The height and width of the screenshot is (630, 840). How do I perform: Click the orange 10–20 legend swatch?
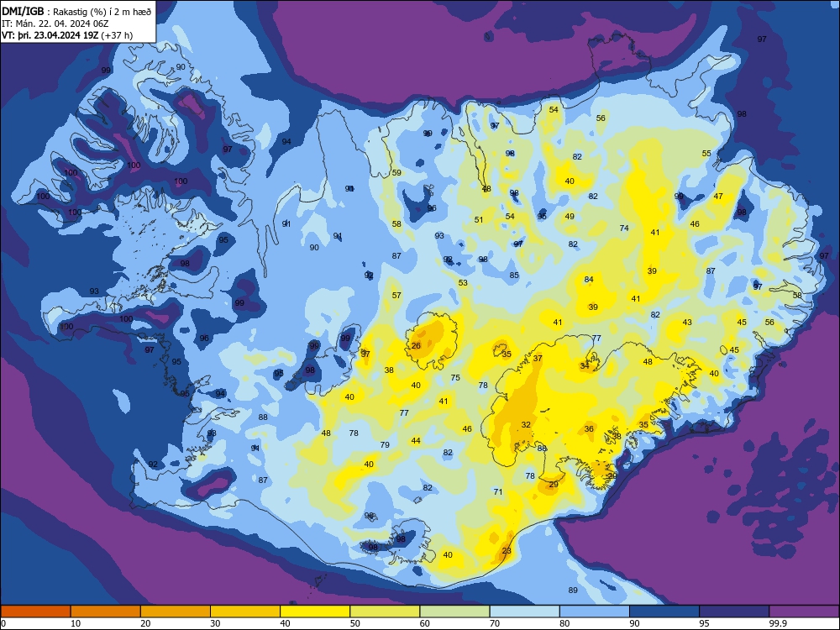coord(106,612)
